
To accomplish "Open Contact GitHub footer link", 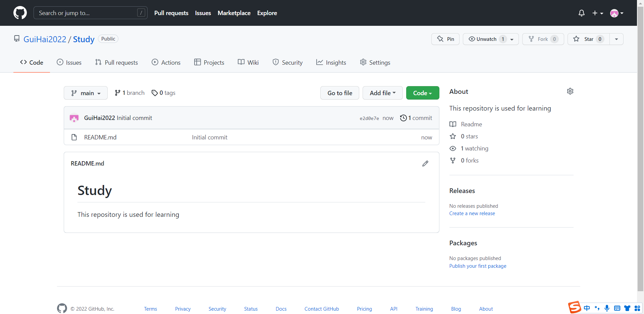I will [x=322, y=309].
